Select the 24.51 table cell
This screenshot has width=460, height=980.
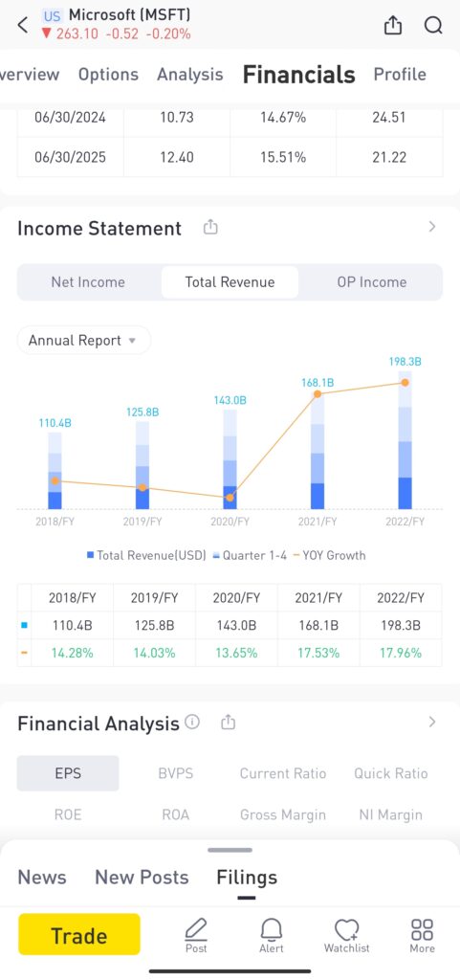389,118
